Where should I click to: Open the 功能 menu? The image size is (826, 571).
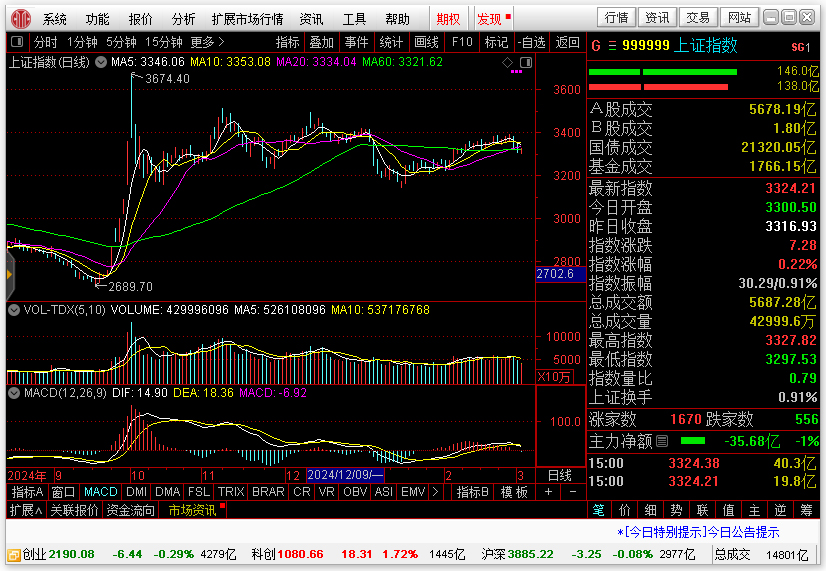click(x=97, y=19)
